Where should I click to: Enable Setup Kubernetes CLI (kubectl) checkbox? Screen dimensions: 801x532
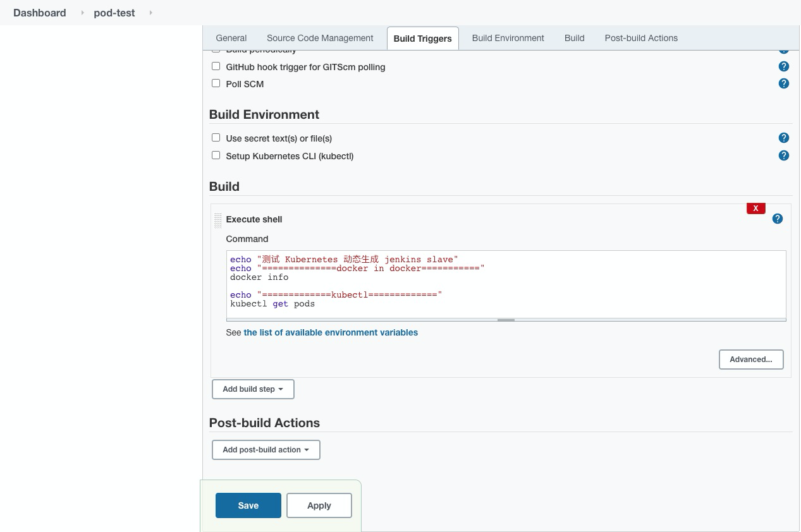[x=216, y=155]
